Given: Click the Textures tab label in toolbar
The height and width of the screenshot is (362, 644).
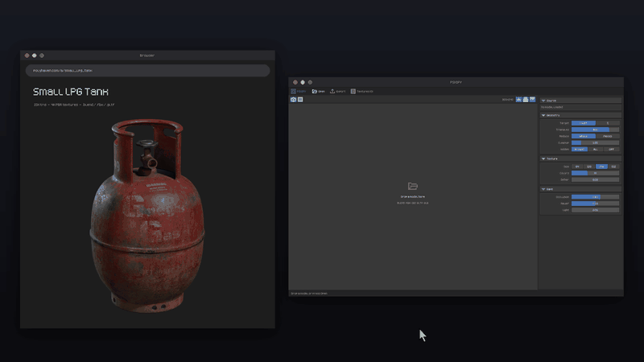Looking at the screenshot, I should [x=365, y=92].
